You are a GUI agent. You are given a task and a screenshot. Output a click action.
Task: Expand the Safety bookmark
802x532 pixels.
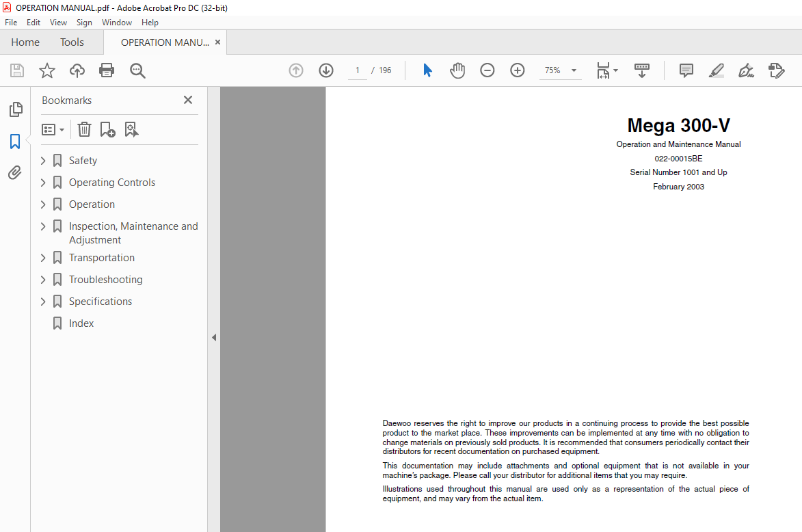[43, 161]
